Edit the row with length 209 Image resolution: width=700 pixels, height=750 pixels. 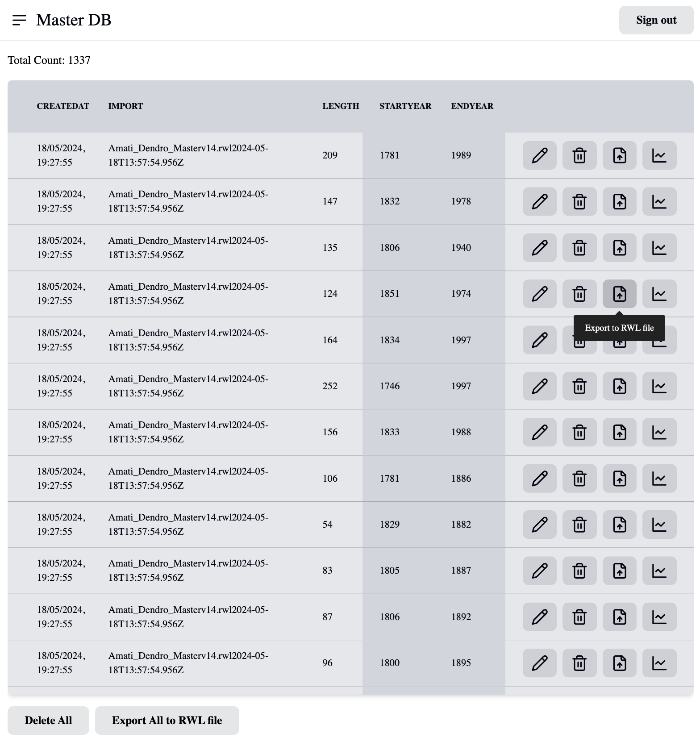pos(539,155)
